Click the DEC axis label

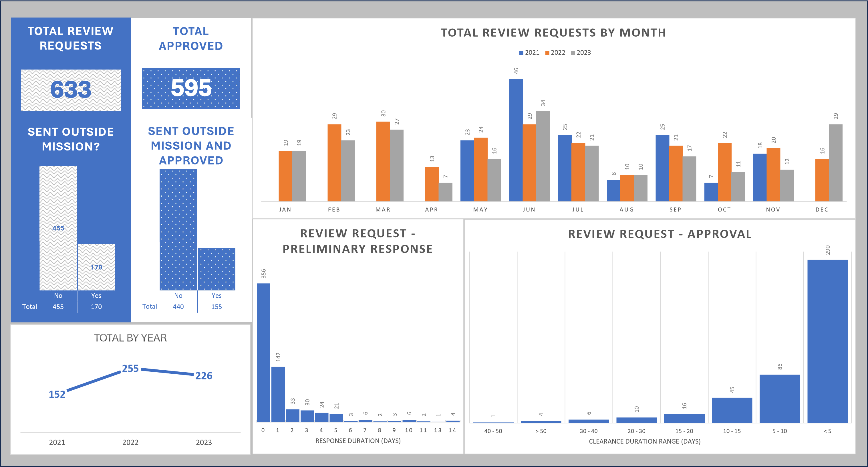822,210
